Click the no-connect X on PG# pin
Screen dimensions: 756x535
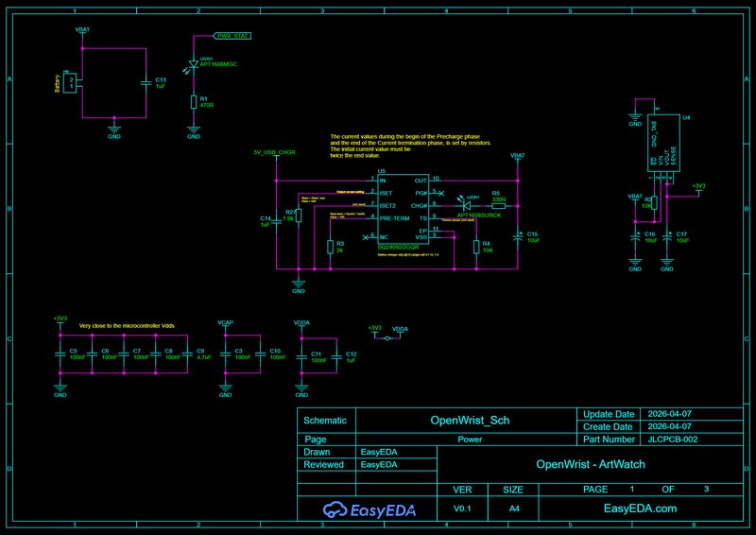pos(441,193)
